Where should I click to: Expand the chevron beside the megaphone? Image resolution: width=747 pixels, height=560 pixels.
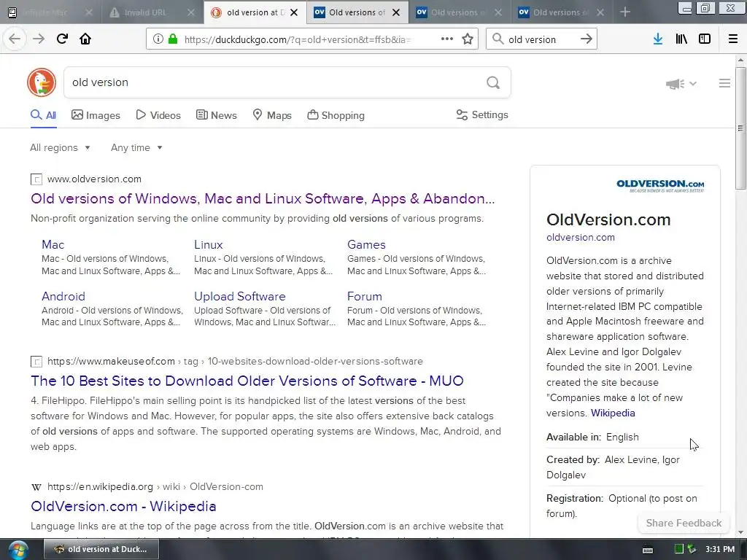(x=693, y=83)
